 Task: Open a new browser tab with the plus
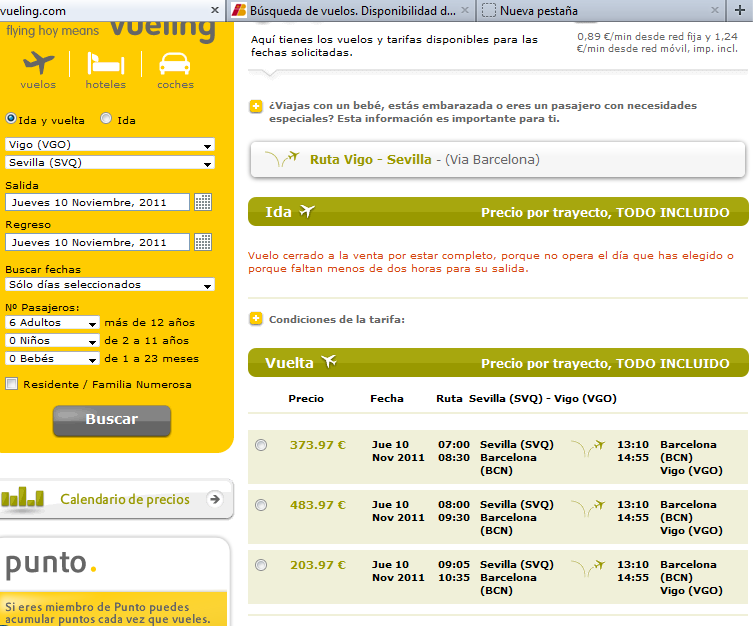(x=740, y=10)
